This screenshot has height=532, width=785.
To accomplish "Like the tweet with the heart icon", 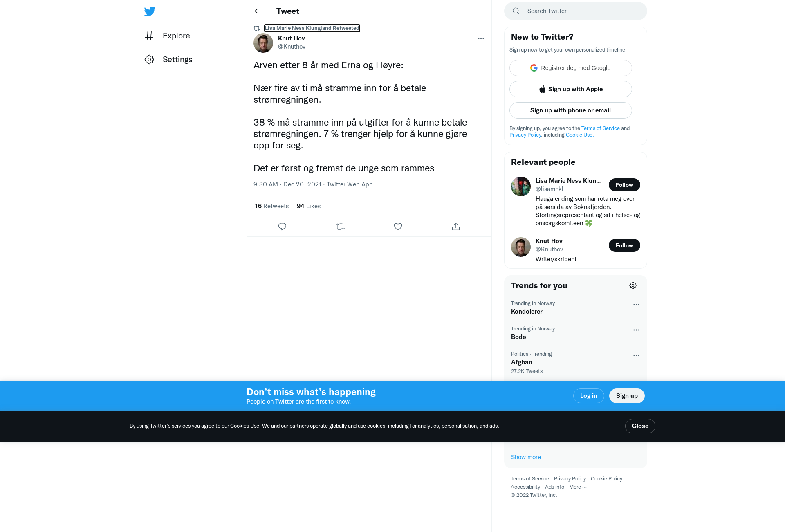I will click(398, 227).
